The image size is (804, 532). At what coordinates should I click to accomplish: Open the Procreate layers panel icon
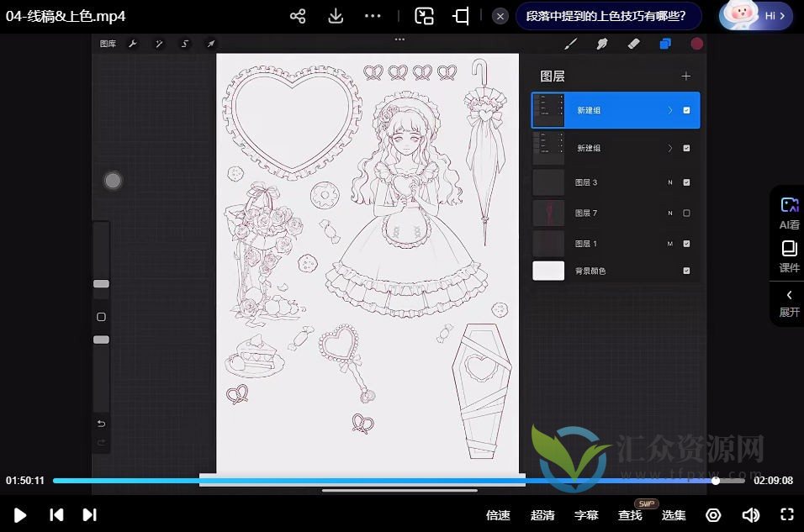point(665,44)
